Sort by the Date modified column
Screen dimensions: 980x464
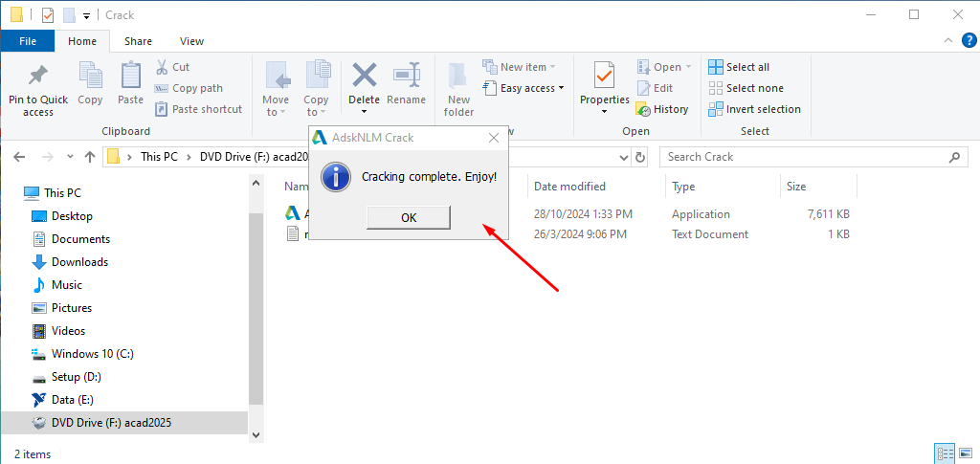pos(569,187)
